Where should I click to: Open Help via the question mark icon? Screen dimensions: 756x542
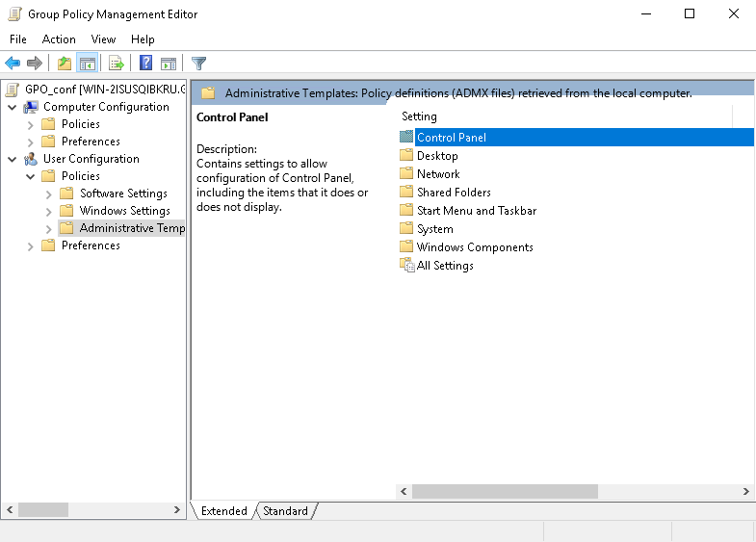(x=145, y=64)
